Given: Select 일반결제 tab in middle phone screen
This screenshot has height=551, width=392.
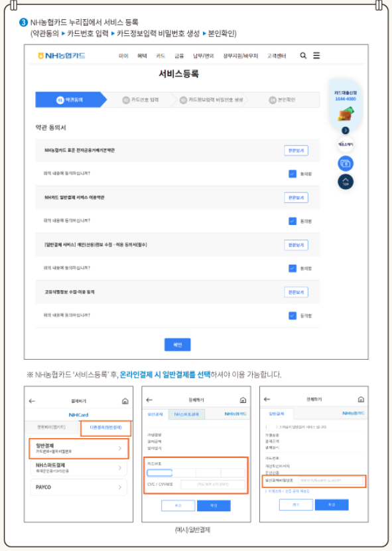Looking at the screenshot, I should [155, 414].
